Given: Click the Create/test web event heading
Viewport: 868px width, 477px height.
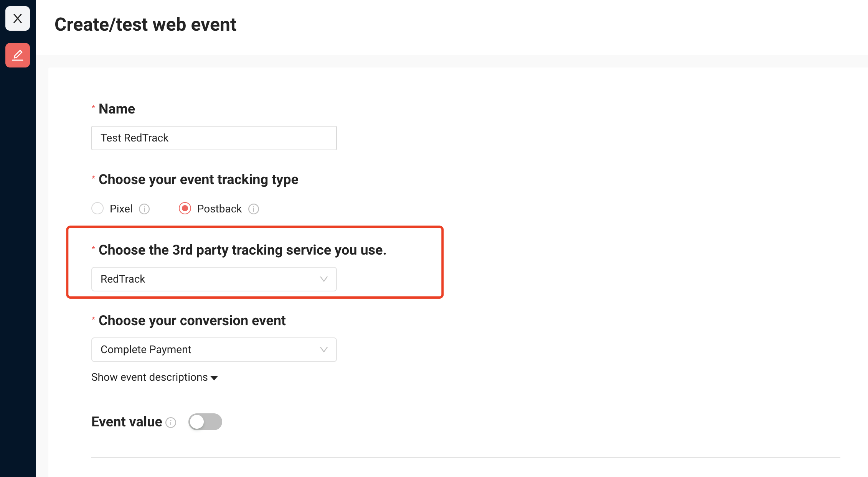Looking at the screenshot, I should pyautogui.click(x=145, y=25).
